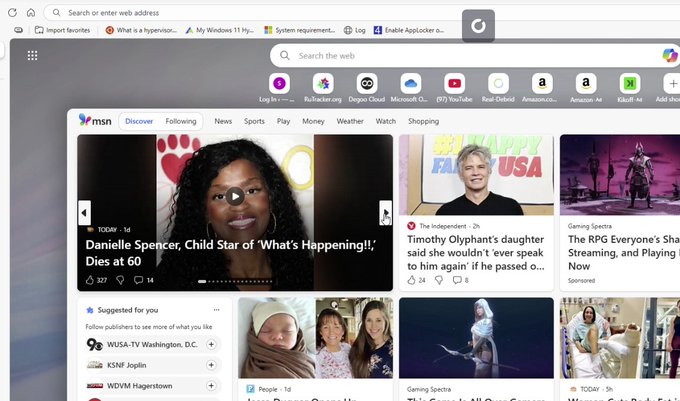Image resolution: width=680 pixels, height=401 pixels.
Task: Open the Money tab
Action: [x=313, y=121]
